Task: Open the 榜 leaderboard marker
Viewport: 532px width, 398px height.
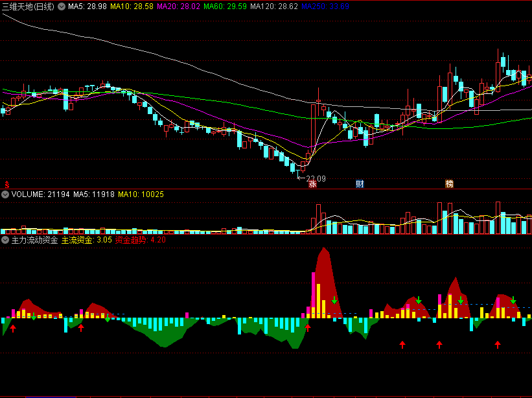Action: coord(449,184)
